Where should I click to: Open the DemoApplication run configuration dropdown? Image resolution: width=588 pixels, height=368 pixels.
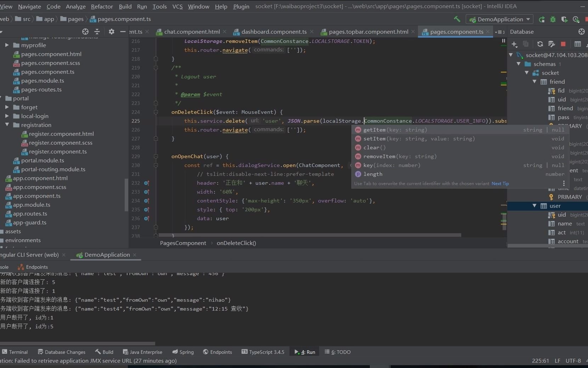(500, 19)
